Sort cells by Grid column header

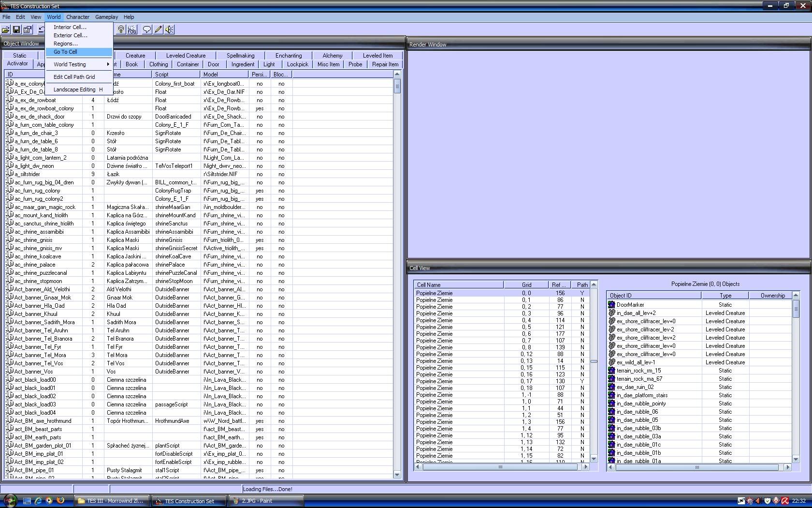[526, 285]
